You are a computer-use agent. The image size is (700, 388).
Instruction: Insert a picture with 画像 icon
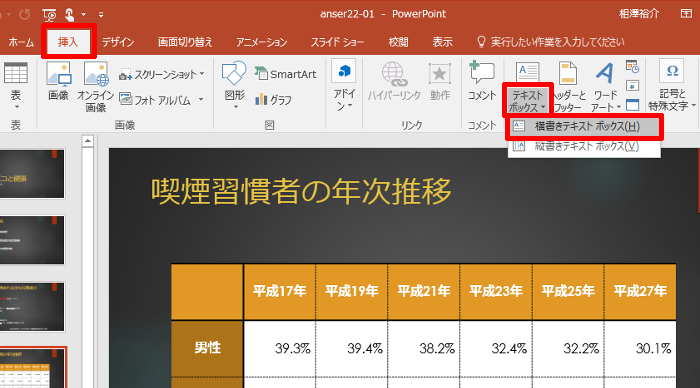(x=58, y=82)
